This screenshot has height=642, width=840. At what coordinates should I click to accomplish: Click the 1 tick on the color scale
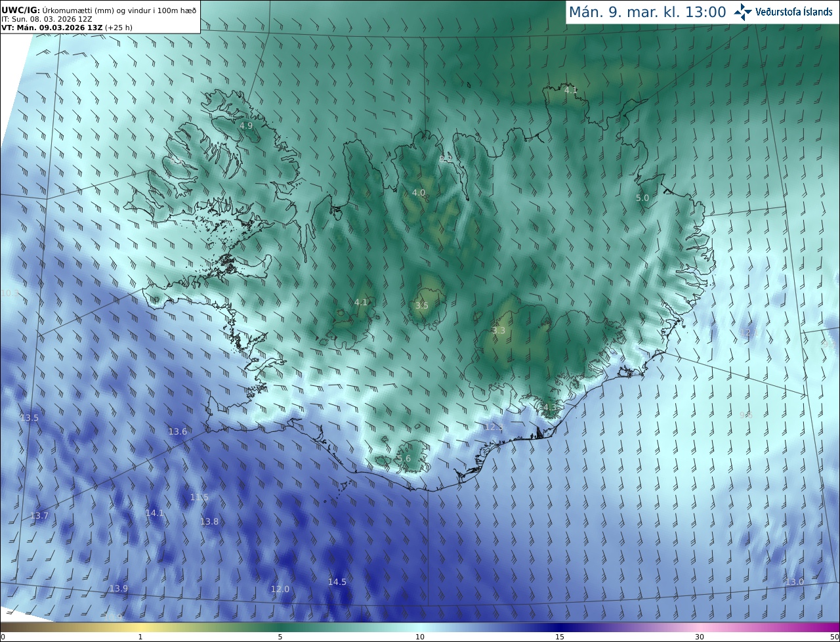(140, 637)
